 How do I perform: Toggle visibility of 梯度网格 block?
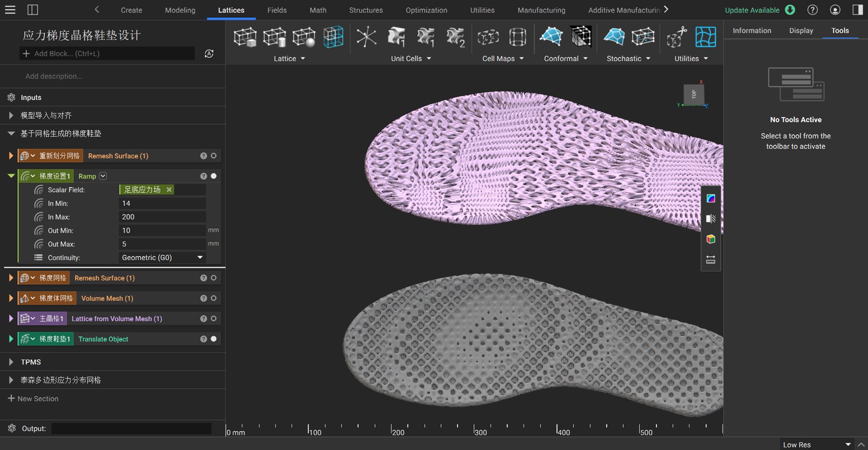214,278
